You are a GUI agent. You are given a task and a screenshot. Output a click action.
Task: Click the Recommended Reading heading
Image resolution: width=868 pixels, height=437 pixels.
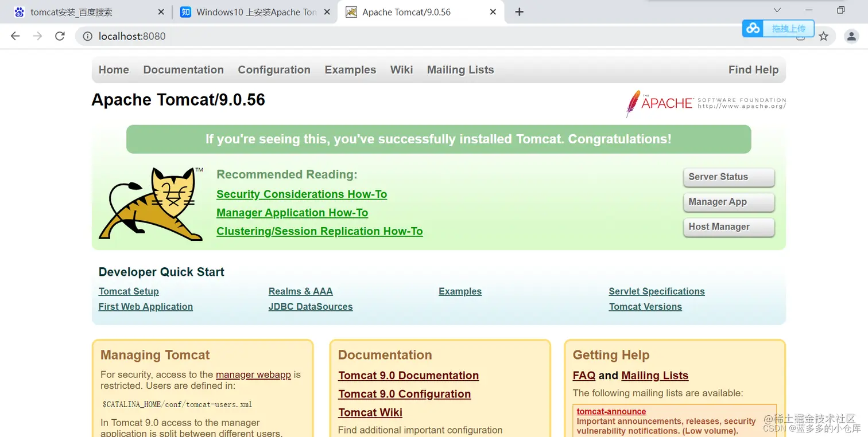(x=287, y=175)
